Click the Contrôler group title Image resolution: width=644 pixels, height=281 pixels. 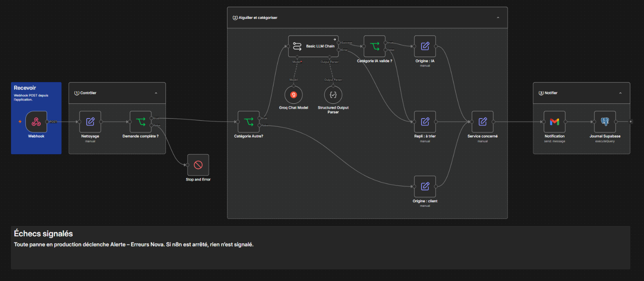coord(85,93)
